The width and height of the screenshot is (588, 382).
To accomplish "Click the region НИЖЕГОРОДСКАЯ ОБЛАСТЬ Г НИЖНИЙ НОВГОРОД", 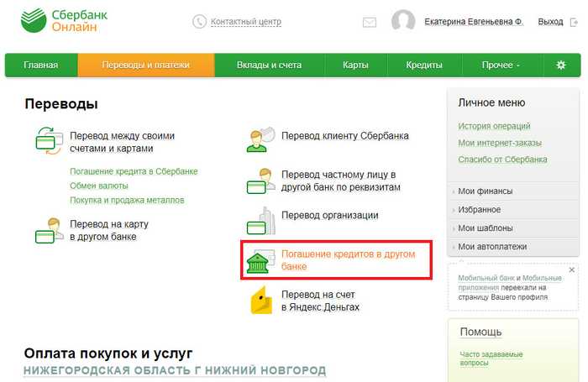I will point(175,370).
